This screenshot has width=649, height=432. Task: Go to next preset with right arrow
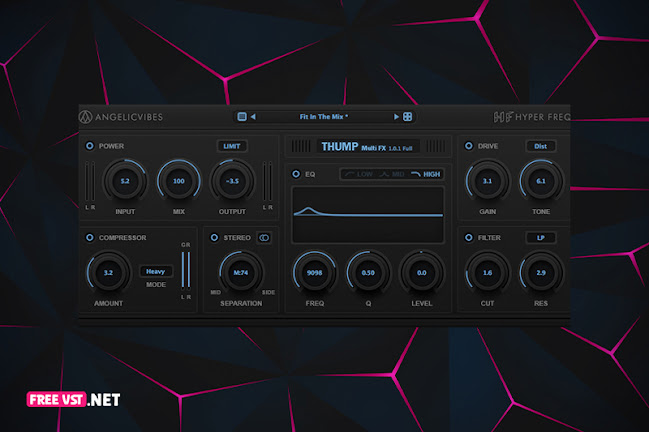[x=396, y=117]
